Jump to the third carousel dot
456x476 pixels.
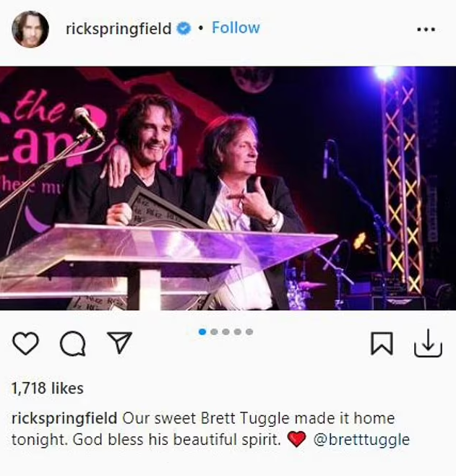[x=225, y=332]
